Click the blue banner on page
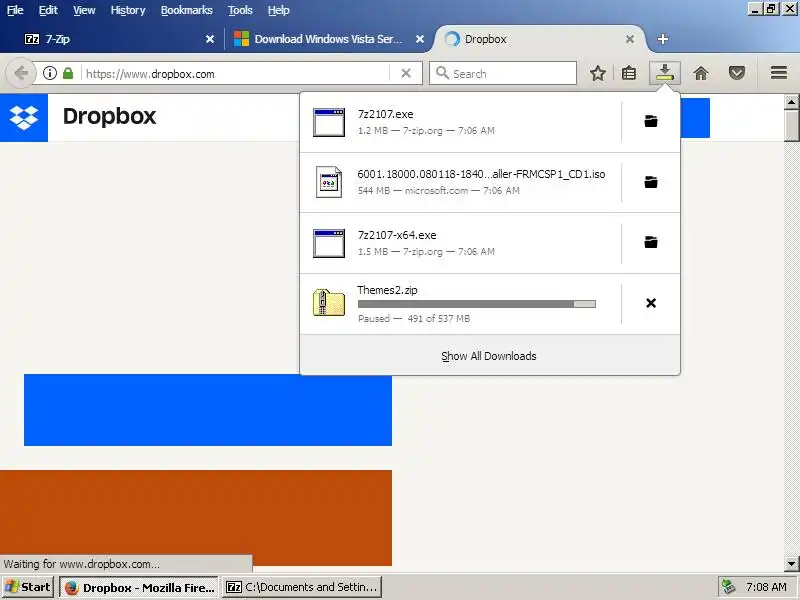This screenshot has height=600, width=800. (208, 410)
